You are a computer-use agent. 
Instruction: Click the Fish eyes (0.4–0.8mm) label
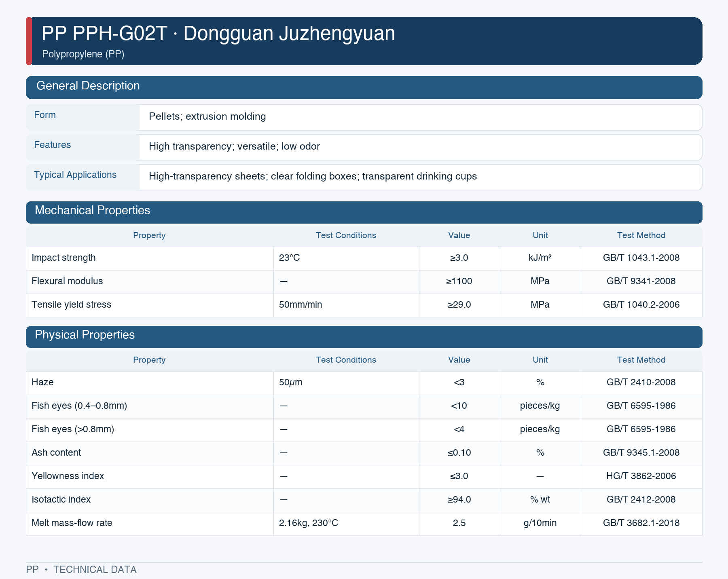[x=79, y=406]
